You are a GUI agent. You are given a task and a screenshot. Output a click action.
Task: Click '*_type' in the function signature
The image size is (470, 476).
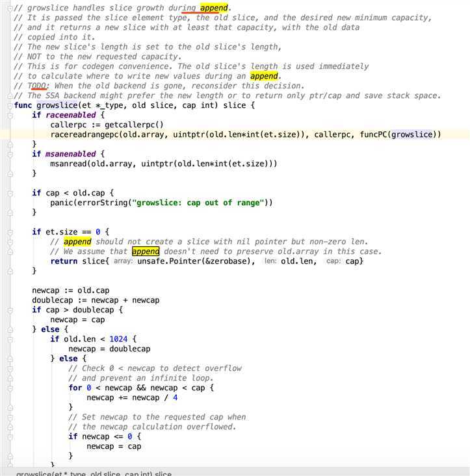point(109,105)
